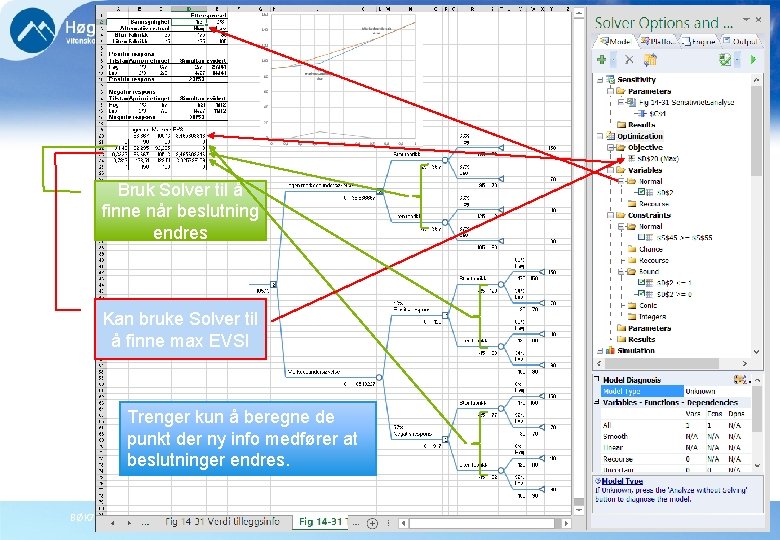Toggle the $D$2 >= 0 bound checkbox
Image resolution: width=780 pixels, height=540 pixels.
(642, 294)
